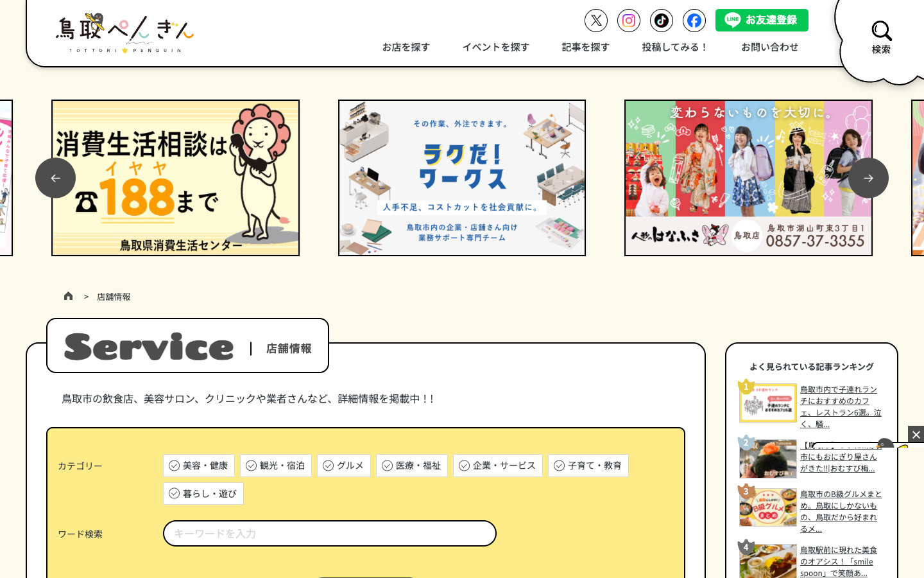Click the Service 店舗情報 page heading
924x578 pixels.
pyautogui.click(x=187, y=347)
